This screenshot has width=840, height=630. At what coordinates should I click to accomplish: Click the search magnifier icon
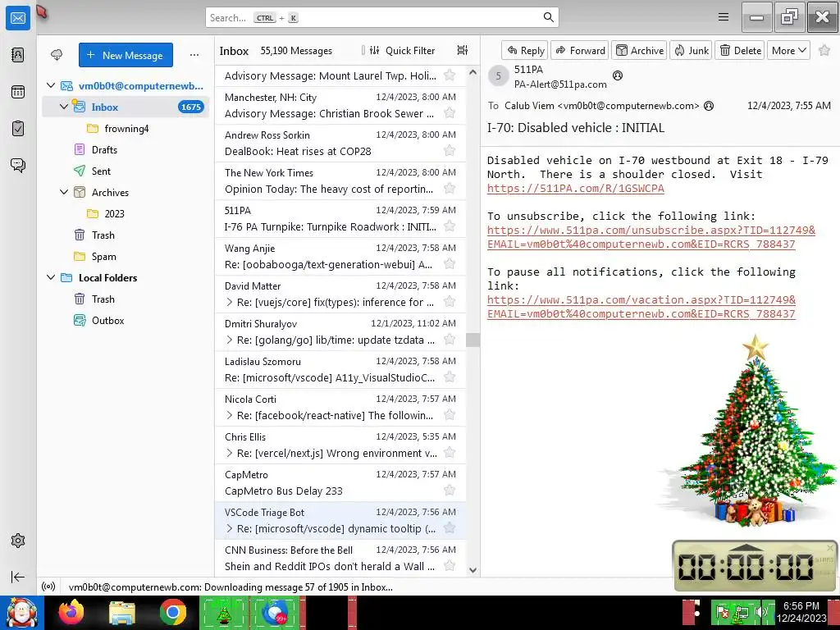coord(548,17)
